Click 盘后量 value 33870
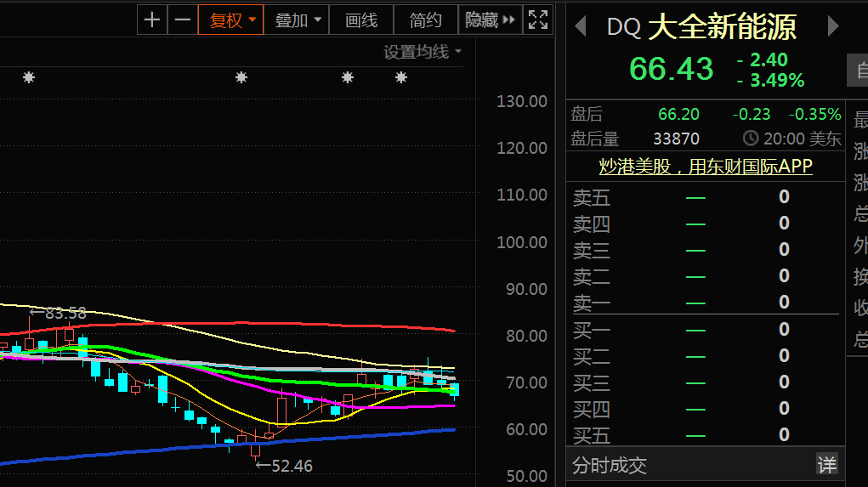Screen dimensions: 868x487 [677, 139]
